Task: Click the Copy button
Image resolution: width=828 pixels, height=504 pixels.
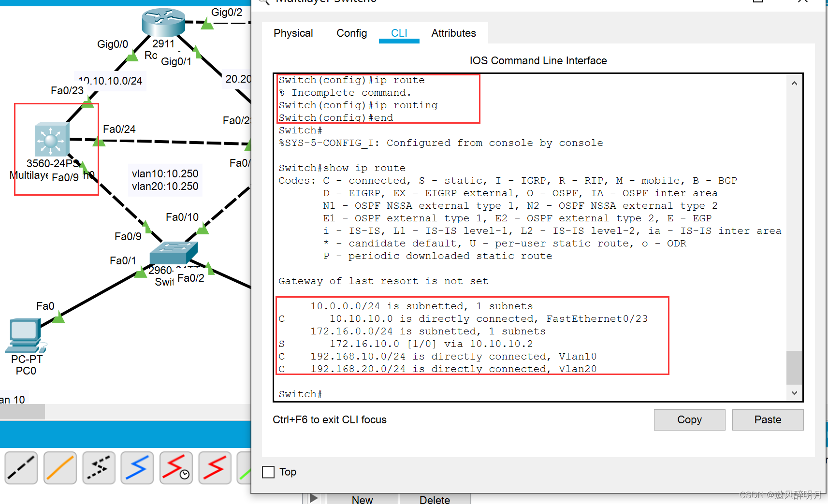Action: [x=689, y=419]
